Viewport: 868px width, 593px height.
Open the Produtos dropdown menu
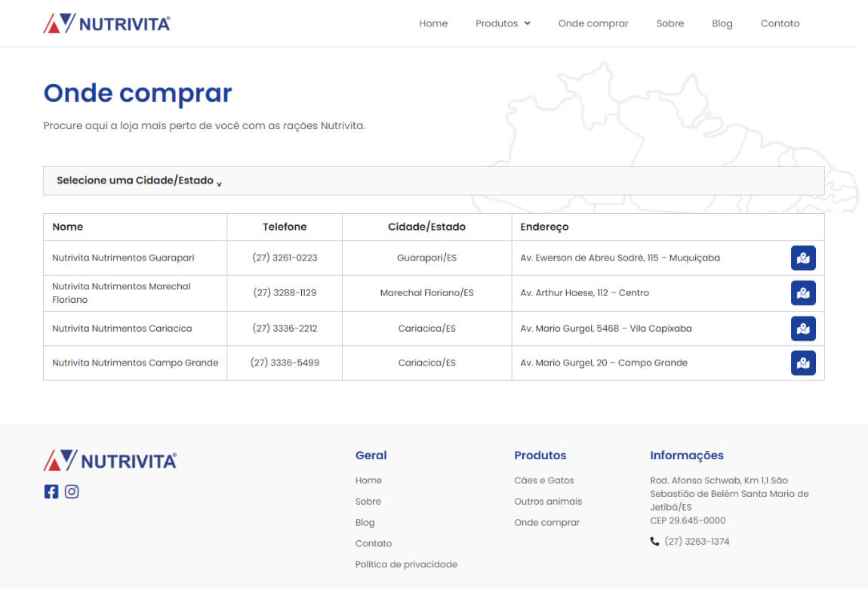tap(503, 23)
